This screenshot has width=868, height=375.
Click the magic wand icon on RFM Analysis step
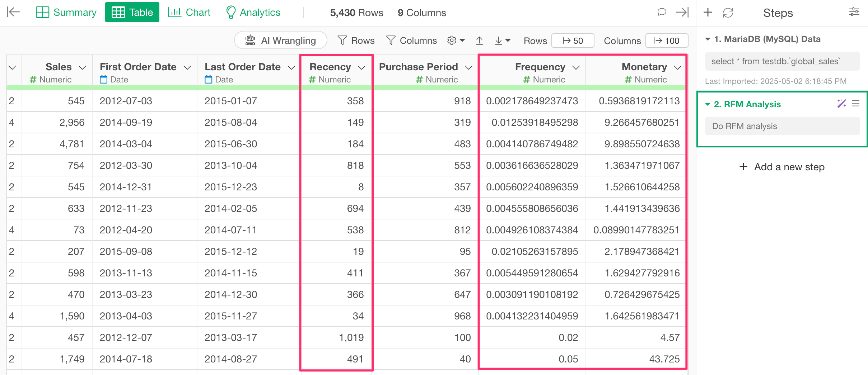click(x=841, y=104)
